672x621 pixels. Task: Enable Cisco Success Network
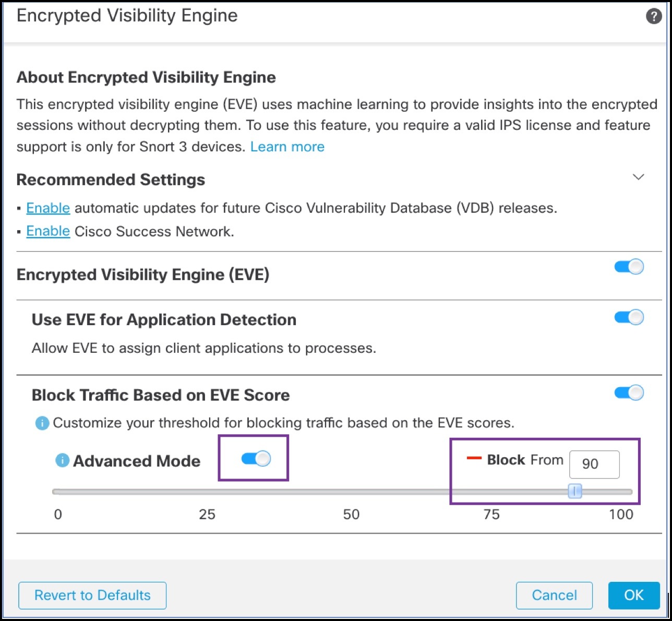pos(48,231)
